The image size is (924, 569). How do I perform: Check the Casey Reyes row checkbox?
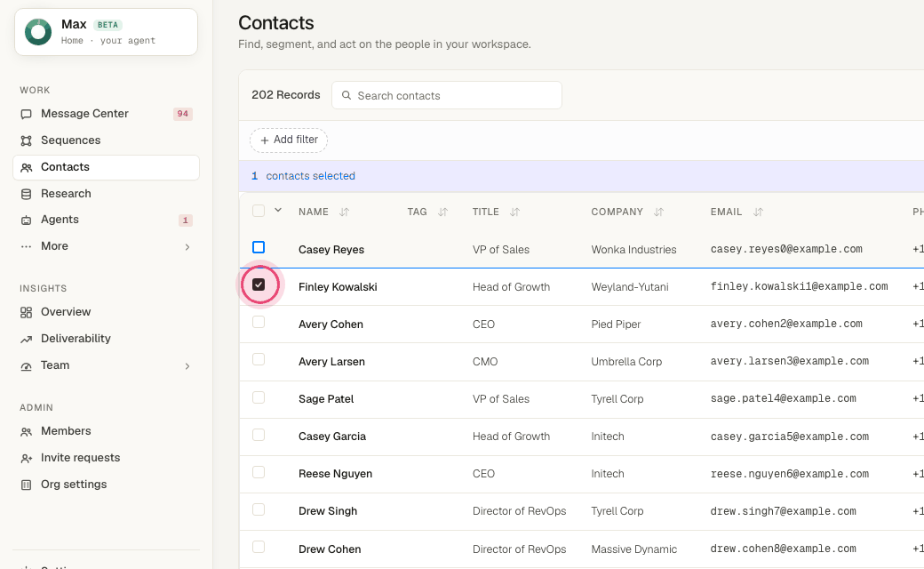click(x=259, y=247)
